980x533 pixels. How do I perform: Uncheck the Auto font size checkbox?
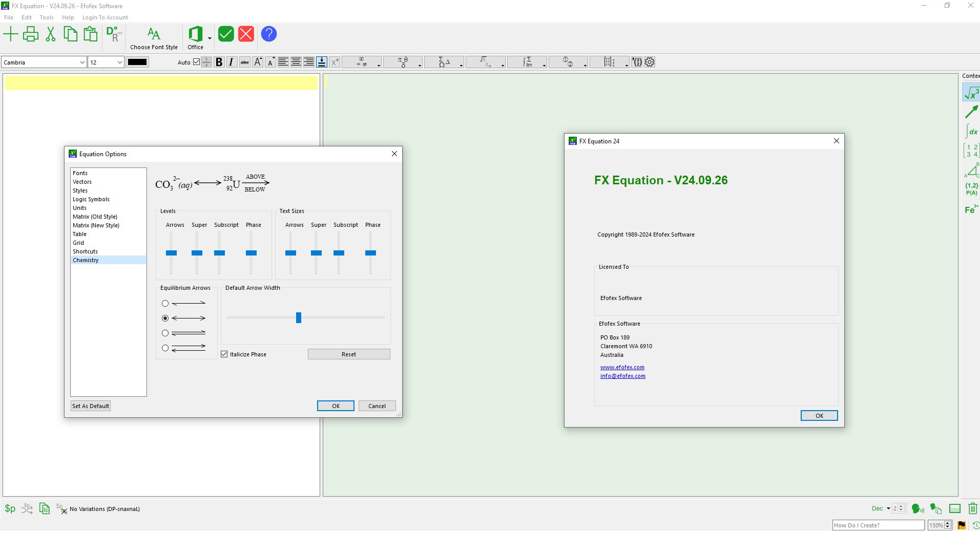(196, 61)
